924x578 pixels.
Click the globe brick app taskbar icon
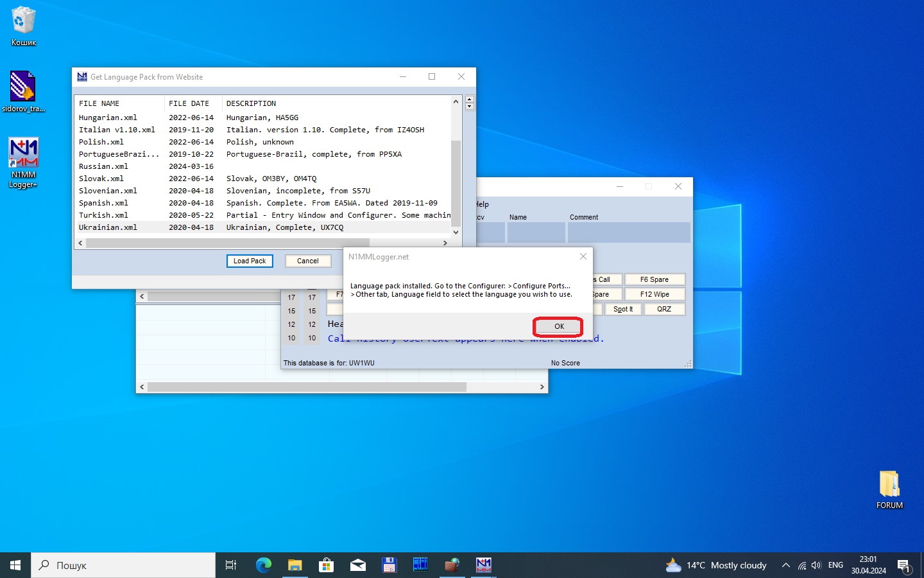452,565
